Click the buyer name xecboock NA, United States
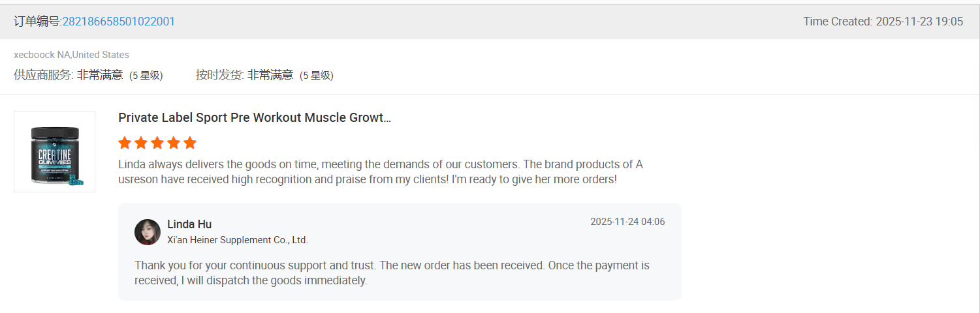 pos(71,55)
